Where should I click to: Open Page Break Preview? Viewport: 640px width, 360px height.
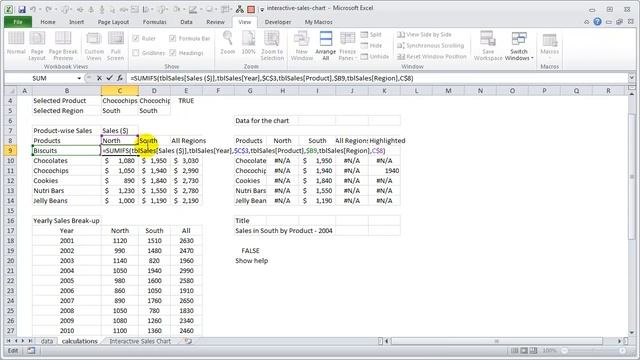[63, 46]
